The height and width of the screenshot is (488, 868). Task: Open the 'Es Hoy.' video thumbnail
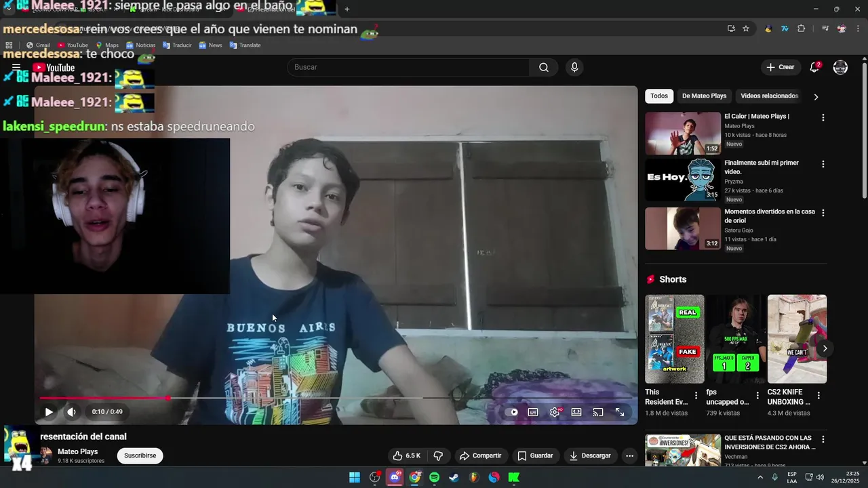[683, 180]
